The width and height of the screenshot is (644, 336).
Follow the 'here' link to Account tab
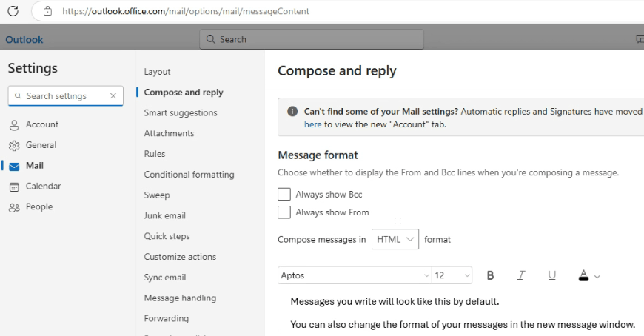click(x=312, y=124)
